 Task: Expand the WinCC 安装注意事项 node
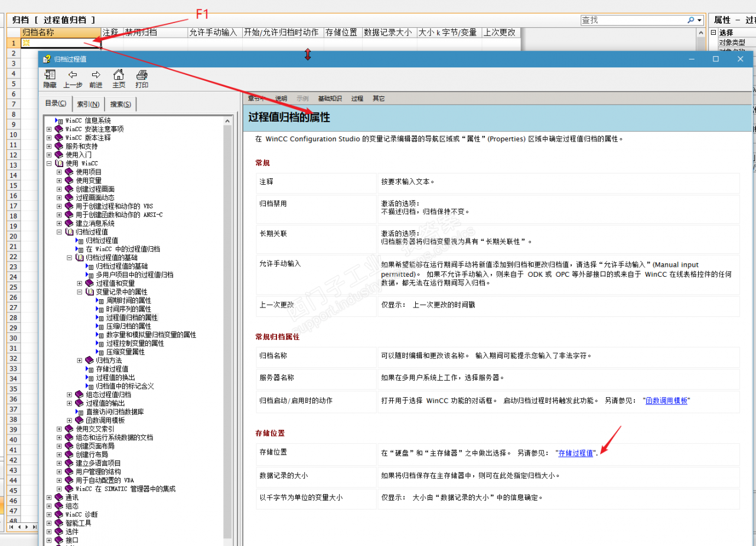50,129
